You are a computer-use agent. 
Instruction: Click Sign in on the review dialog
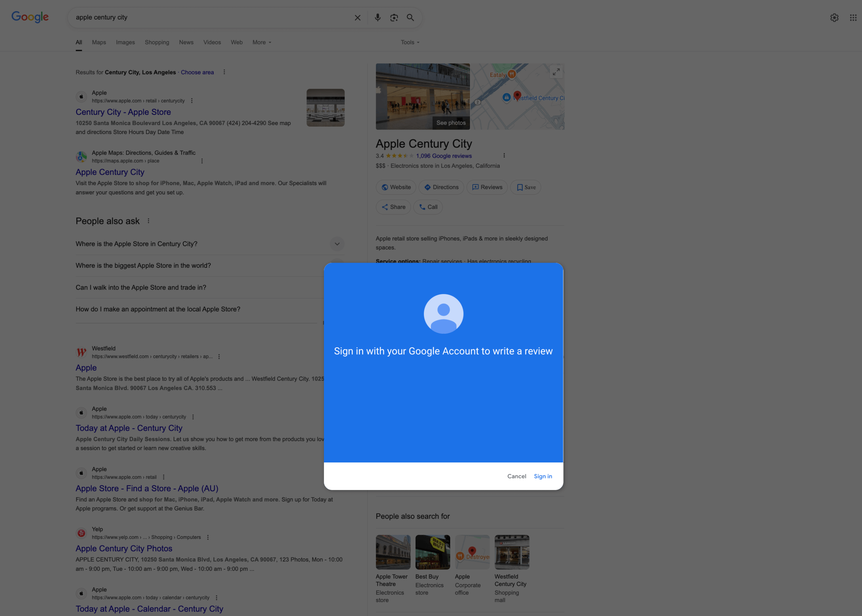click(543, 477)
